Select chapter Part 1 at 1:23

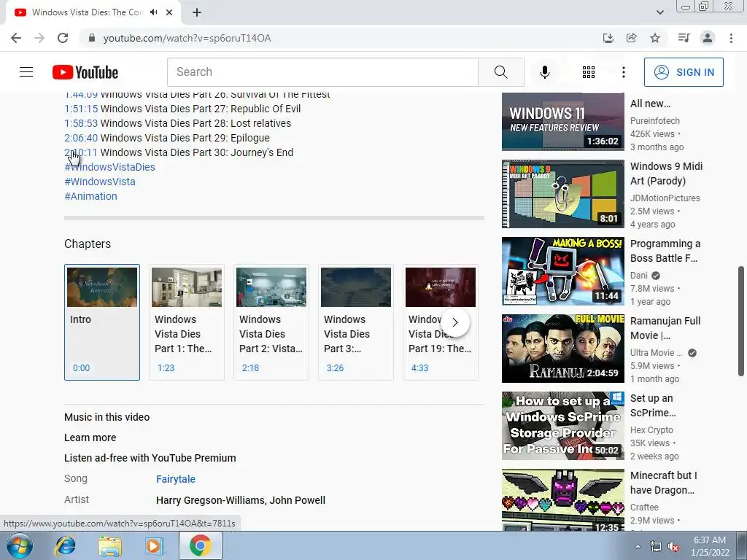(187, 322)
